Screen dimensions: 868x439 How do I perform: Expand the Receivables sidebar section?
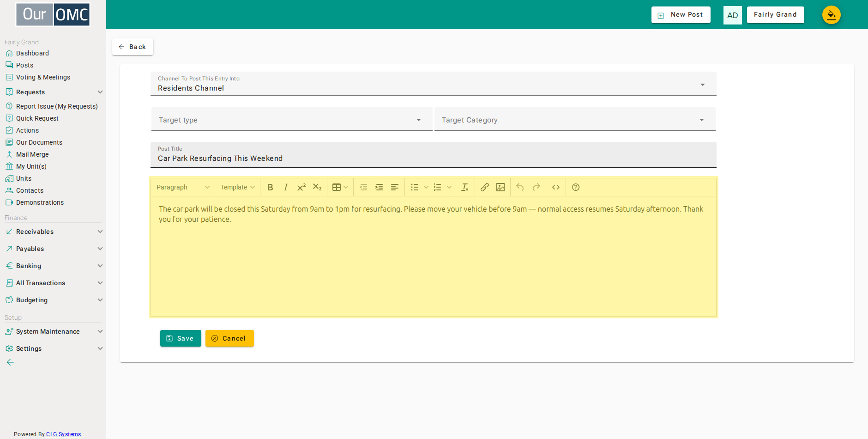[54, 232]
